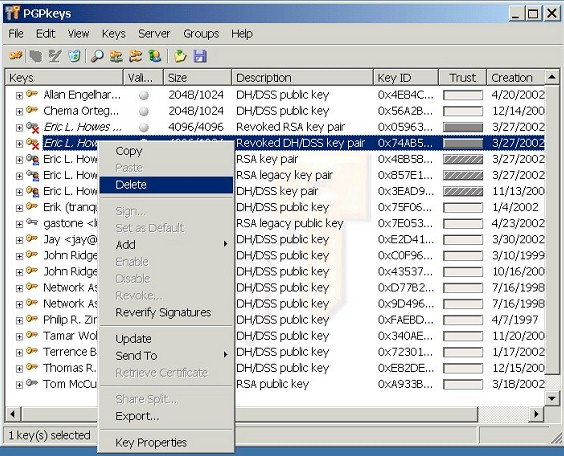Viewport: 564px width, 456px height.
Task: Choose Delete from the context menu
Action: pos(166,185)
